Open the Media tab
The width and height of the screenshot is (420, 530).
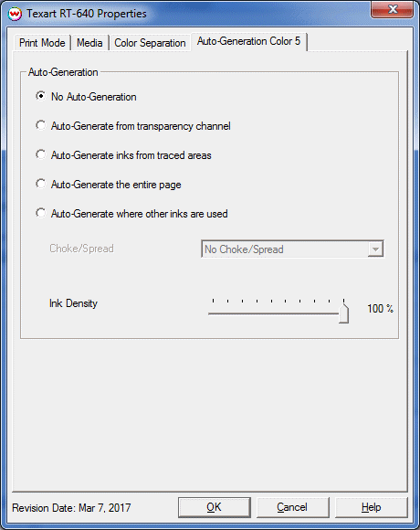click(89, 43)
